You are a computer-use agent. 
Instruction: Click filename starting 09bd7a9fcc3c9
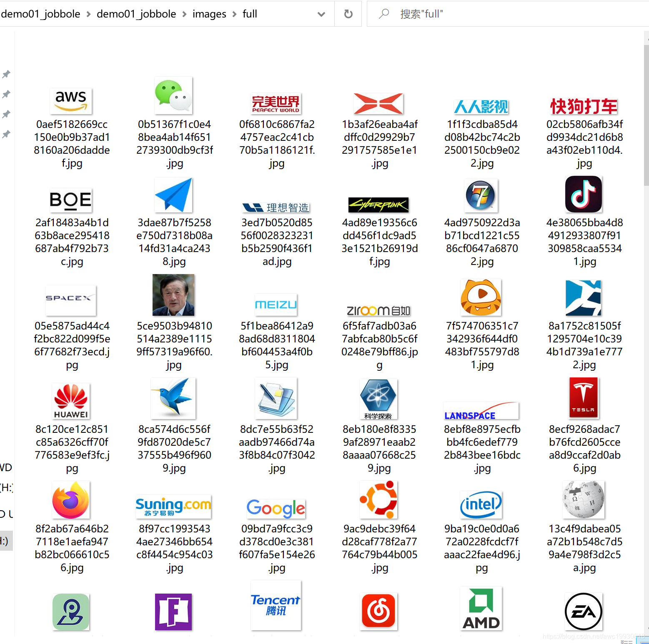(277, 548)
